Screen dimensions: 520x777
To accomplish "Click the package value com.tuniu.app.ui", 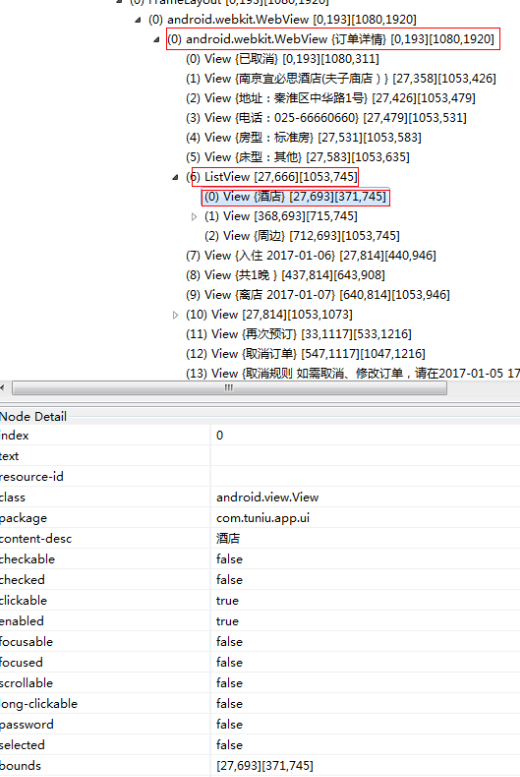I will point(263,518).
